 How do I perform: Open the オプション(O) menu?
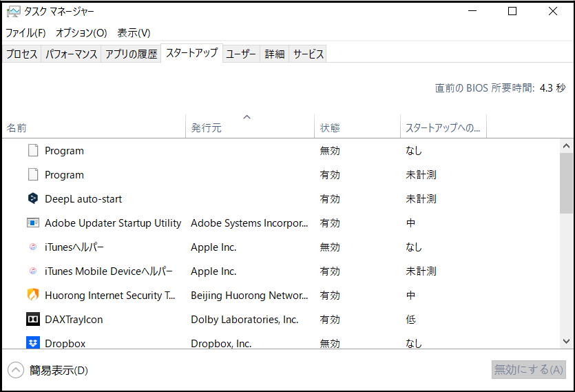coord(81,33)
